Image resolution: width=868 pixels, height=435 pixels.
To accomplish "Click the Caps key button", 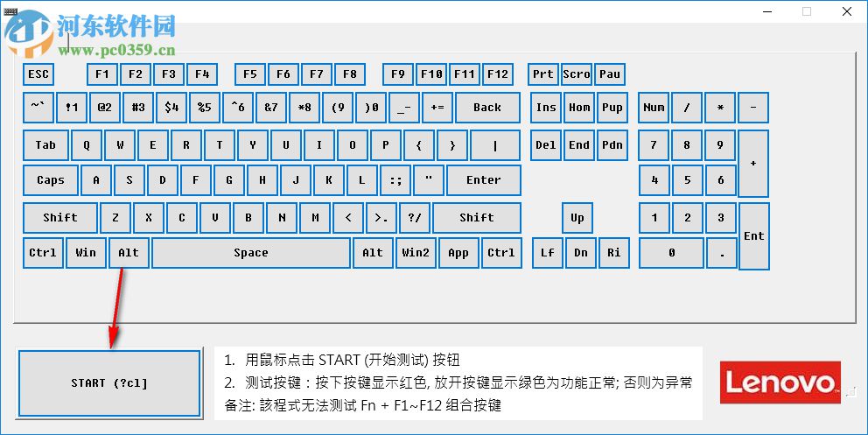I will click(51, 180).
